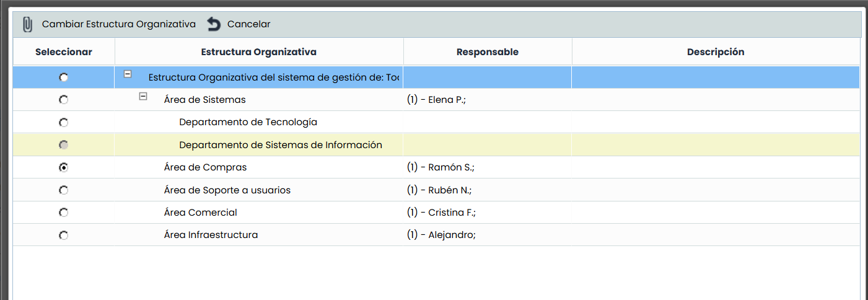Image resolution: width=868 pixels, height=300 pixels.
Task: Click the Departamento de Sistemas de Información row
Action: [x=280, y=145]
